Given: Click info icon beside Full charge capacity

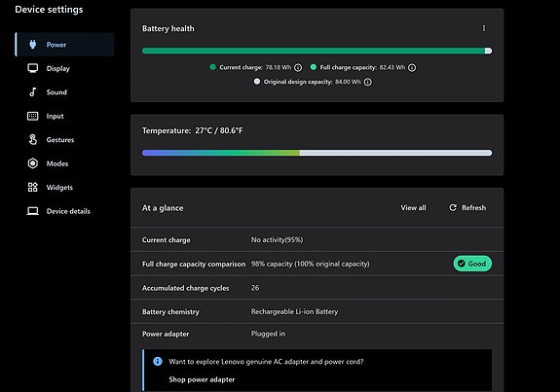Looking at the screenshot, I should point(412,67).
